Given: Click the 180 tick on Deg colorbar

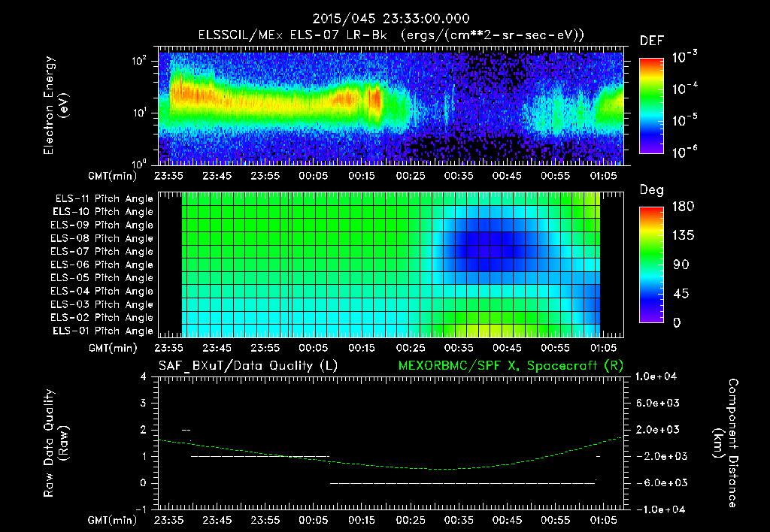Looking at the screenshot, I should (x=683, y=206).
